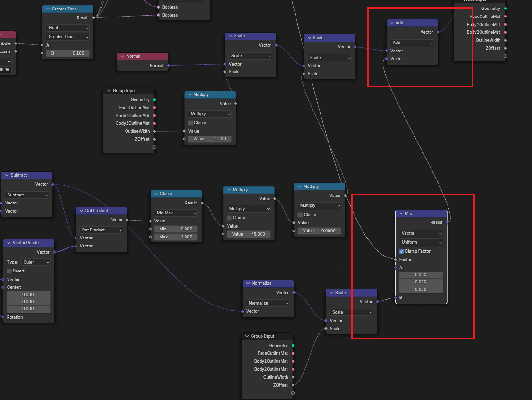Disable the Clamp Factor checkbox

(401, 251)
